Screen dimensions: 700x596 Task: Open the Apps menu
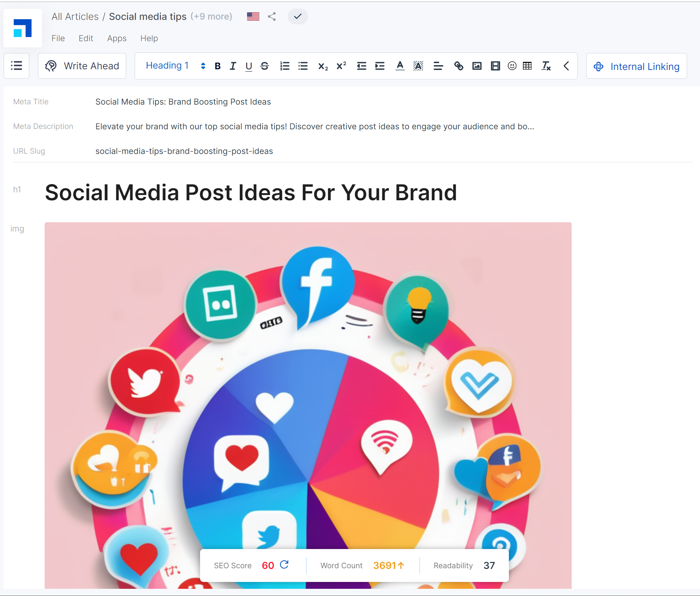[117, 38]
